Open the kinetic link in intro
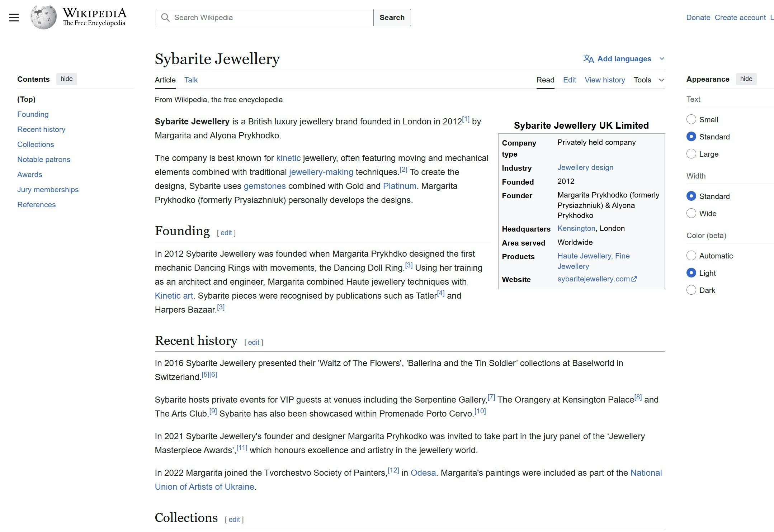This screenshot has height=532, width=774. coord(288,158)
